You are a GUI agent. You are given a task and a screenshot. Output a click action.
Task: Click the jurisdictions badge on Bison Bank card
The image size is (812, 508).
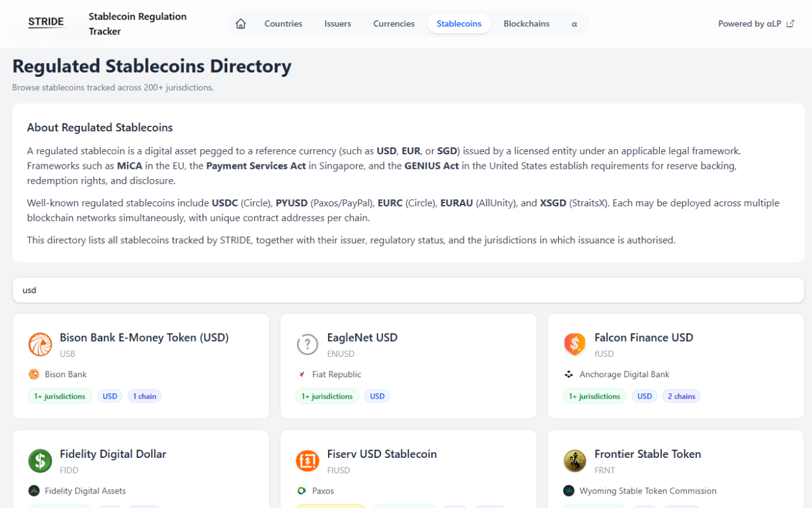click(60, 396)
